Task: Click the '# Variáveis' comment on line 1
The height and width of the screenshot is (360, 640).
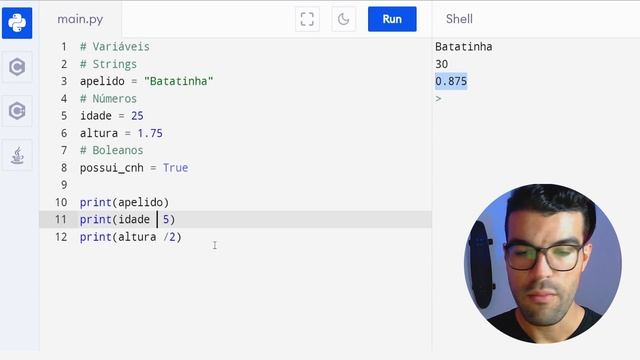Action: pyautogui.click(x=115, y=47)
